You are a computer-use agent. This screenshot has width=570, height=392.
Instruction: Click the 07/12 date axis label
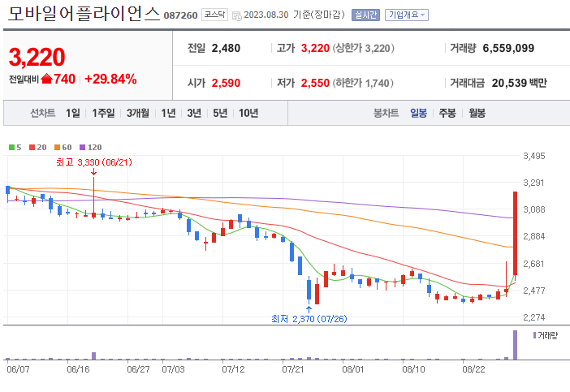coord(233,369)
